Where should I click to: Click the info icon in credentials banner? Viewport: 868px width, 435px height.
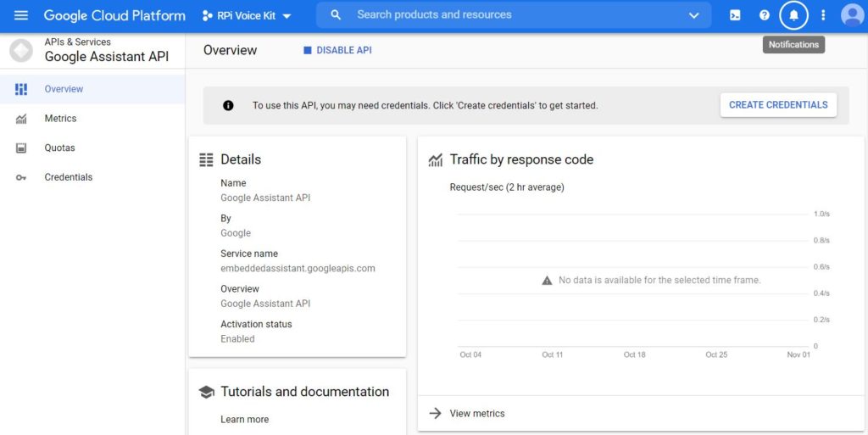click(x=228, y=106)
